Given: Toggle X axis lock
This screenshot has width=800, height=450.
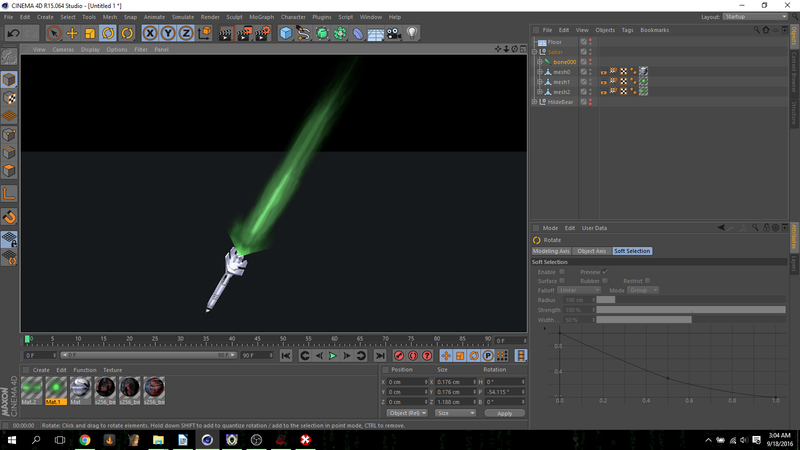Looking at the screenshot, I should coord(149,34).
